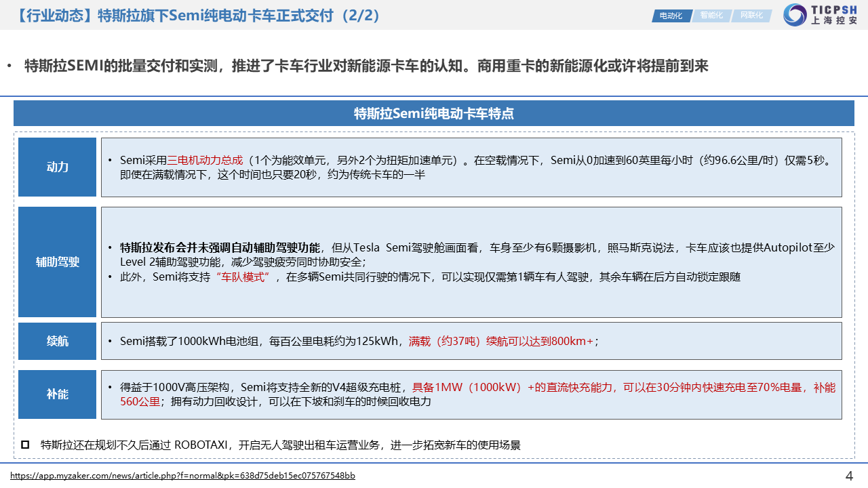This screenshot has width=868, height=488.
Task: Click the 上海控安 company name text
Action: 833,21
